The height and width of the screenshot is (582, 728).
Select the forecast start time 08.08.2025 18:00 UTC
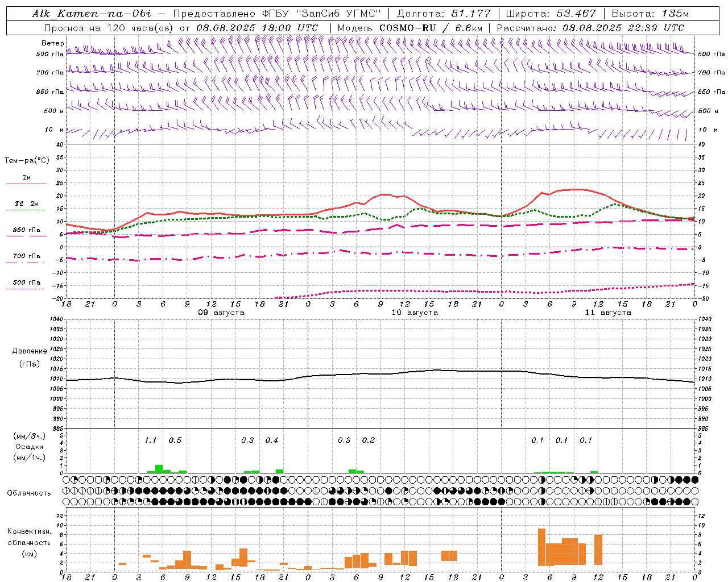pos(257,28)
